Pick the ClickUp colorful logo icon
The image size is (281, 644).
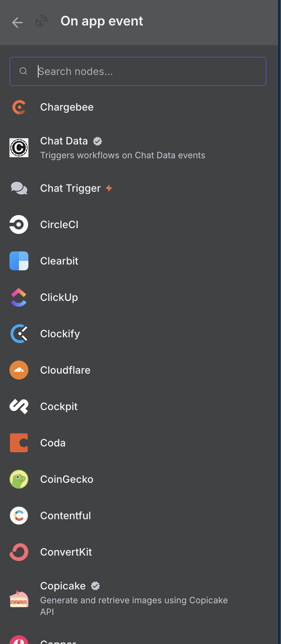coord(19,297)
